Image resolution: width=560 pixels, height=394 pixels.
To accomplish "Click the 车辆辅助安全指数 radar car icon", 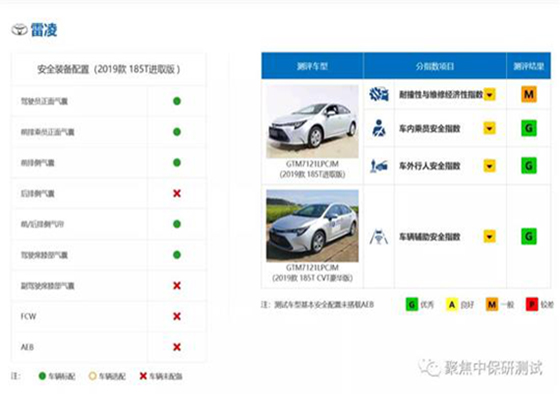I will point(379,236).
